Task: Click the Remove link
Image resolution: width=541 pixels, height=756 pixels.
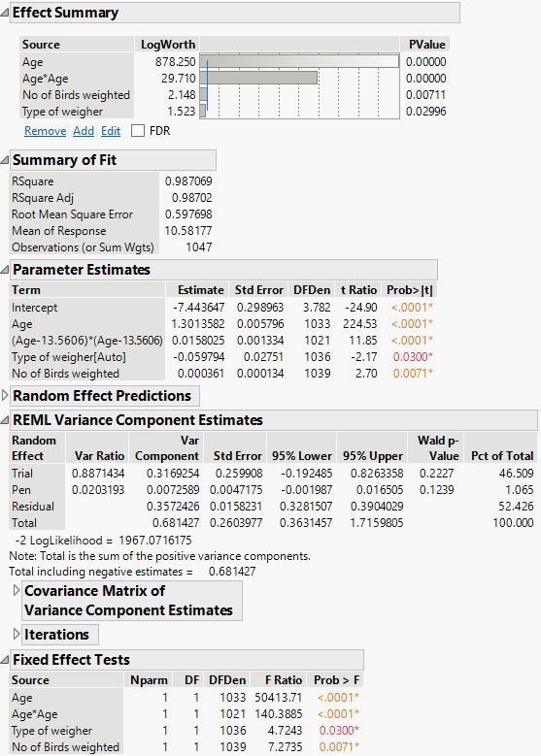Action: click(46, 131)
